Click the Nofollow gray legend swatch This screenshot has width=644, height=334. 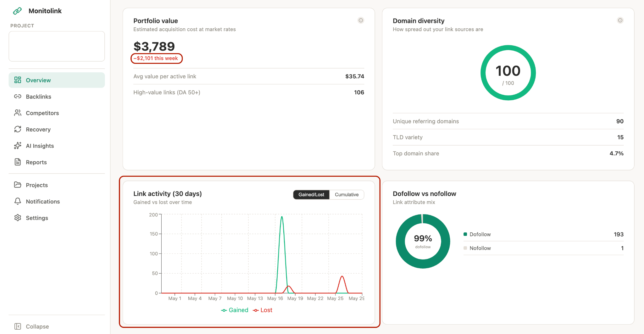pos(465,248)
